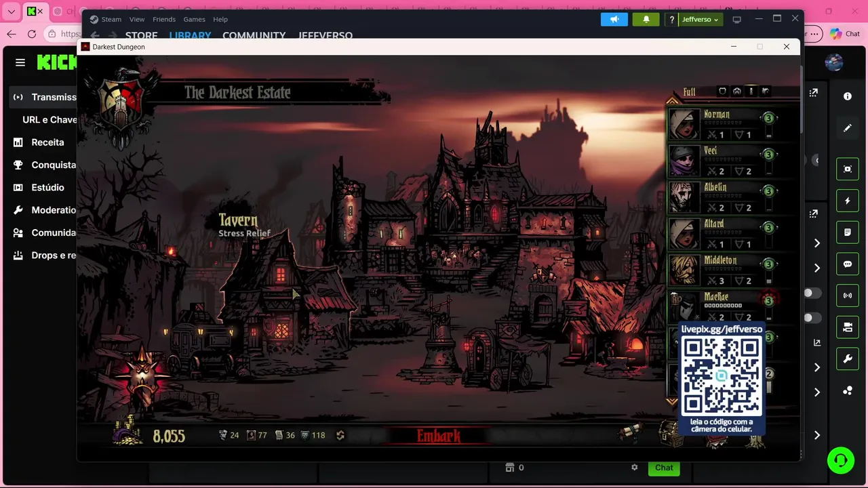Click the portraits heirloom icon showing 77
This screenshot has height=488, width=868.
click(x=251, y=435)
